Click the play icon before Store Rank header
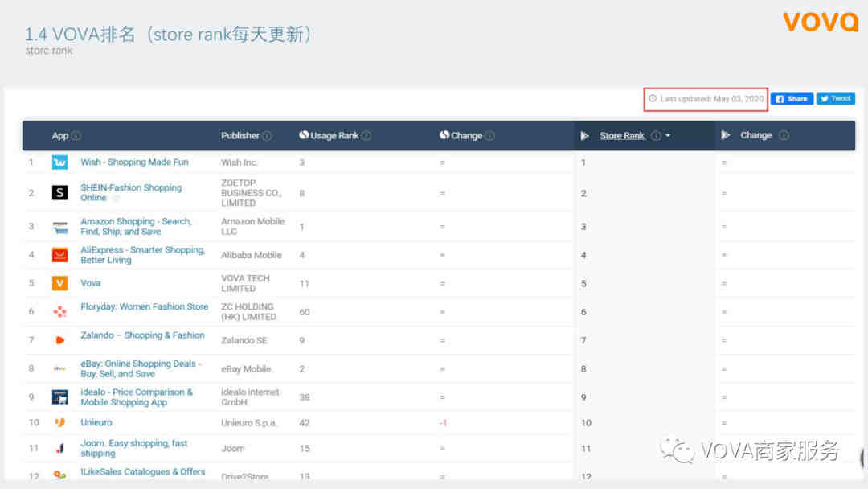Image resolution: width=868 pixels, height=489 pixels. 584,136
